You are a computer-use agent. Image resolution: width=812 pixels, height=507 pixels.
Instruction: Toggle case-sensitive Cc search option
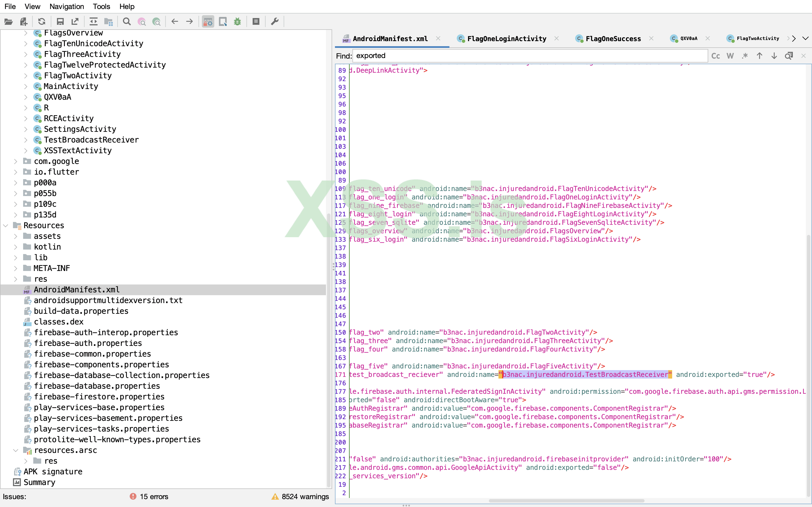[x=715, y=56]
